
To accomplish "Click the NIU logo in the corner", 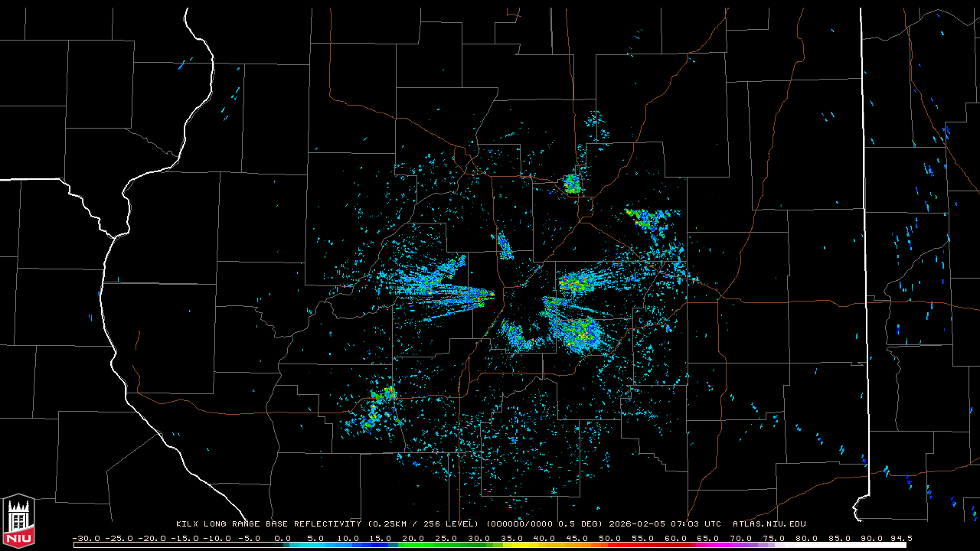I will (x=18, y=520).
